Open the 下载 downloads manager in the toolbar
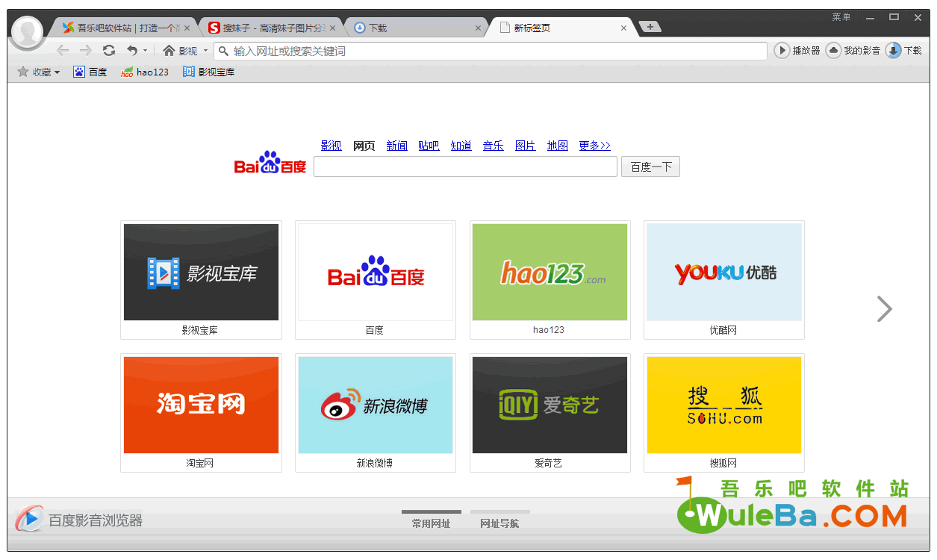937x560 pixels. [904, 51]
